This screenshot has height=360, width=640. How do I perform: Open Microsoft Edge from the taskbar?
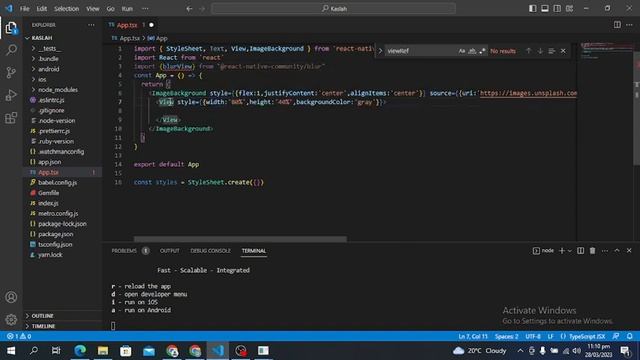tap(80, 351)
